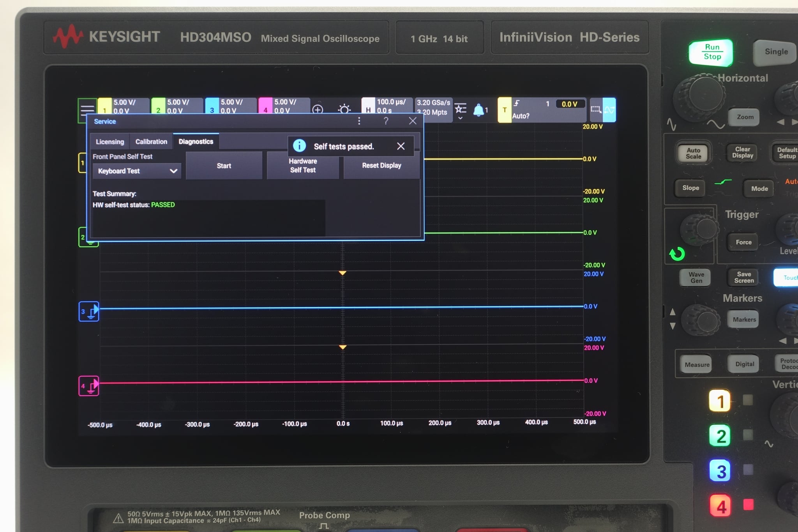
Task: Tap the Auto Scale key
Action: click(693, 153)
